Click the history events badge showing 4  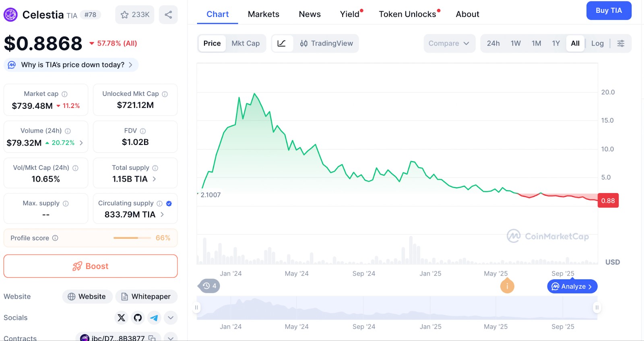209,286
